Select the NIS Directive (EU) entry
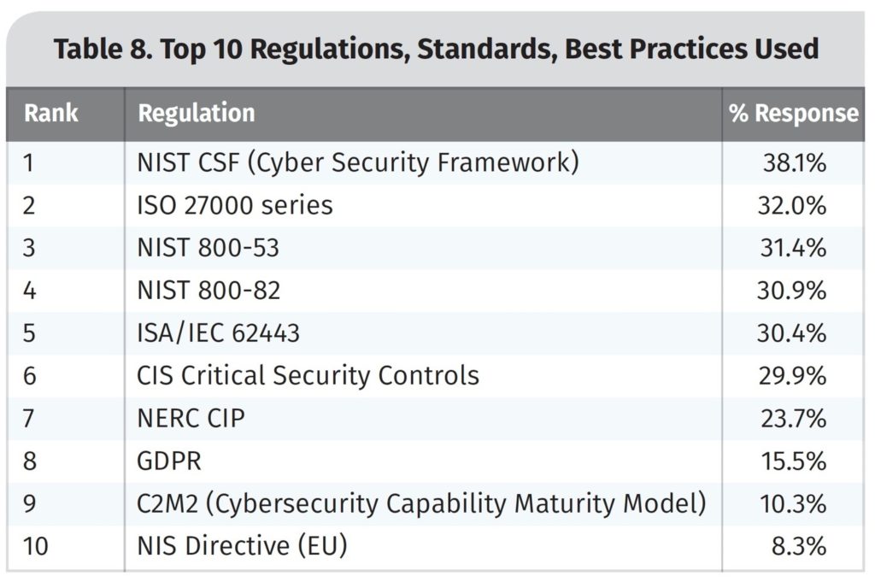Image resolution: width=875 pixels, height=588 pixels. click(x=242, y=546)
